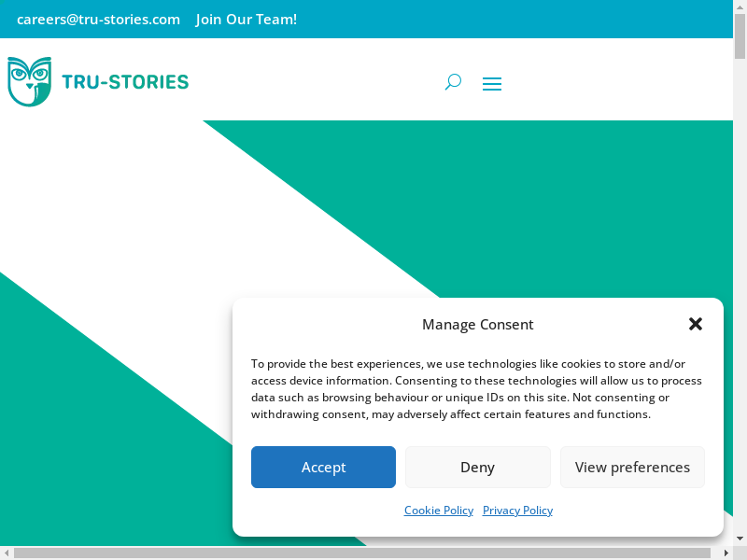The height and width of the screenshot is (560, 747).
Task: Accept cookies in the consent dialog
Action: (x=323, y=467)
